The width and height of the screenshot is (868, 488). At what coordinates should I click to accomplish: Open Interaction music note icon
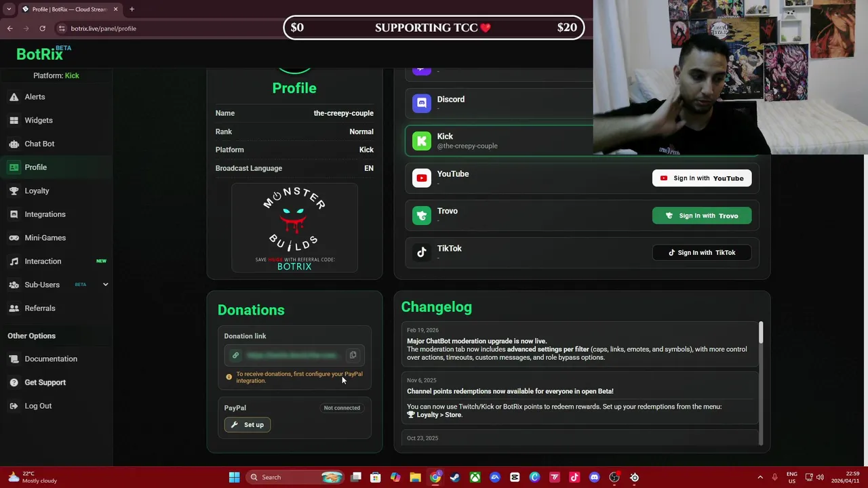[14, 262]
